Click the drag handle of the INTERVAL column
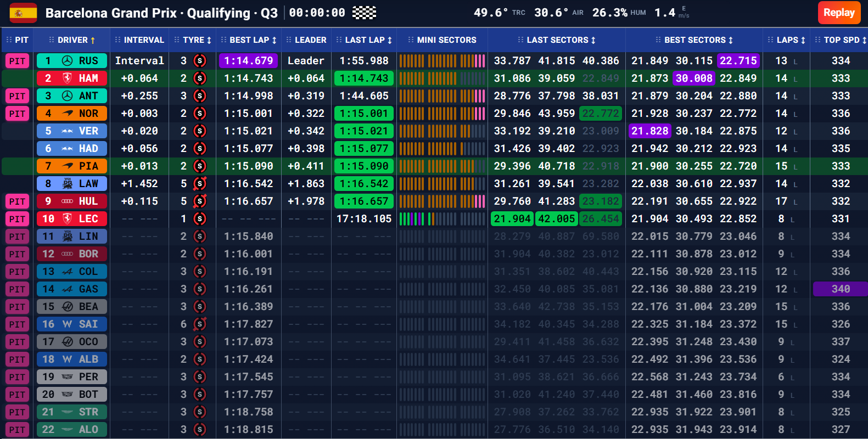Screen dimensions: 868x439 118,40
